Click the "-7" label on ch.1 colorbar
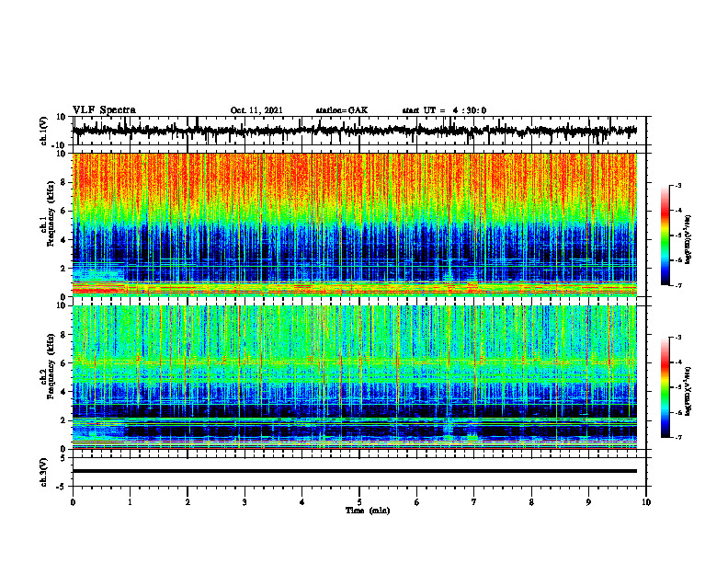 (x=678, y=285)
